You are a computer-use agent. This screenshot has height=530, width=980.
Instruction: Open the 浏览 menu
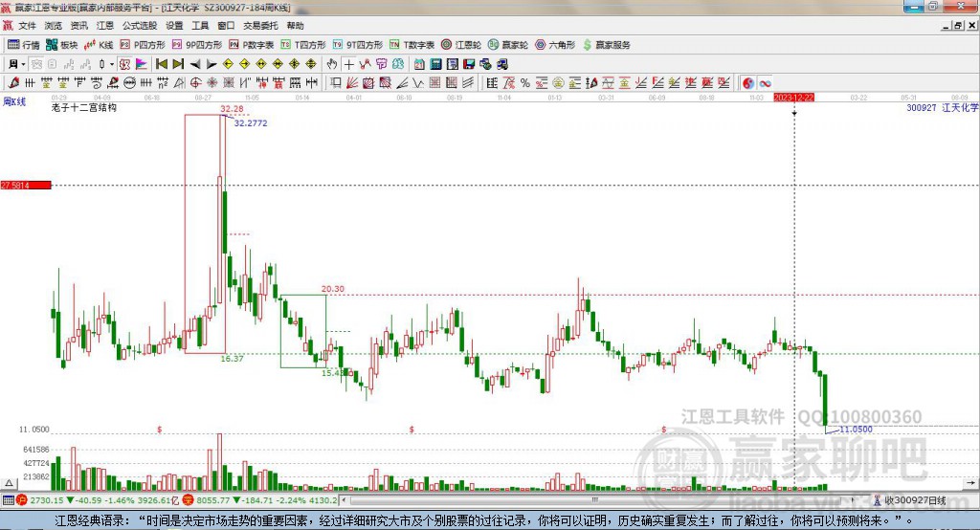54,26
